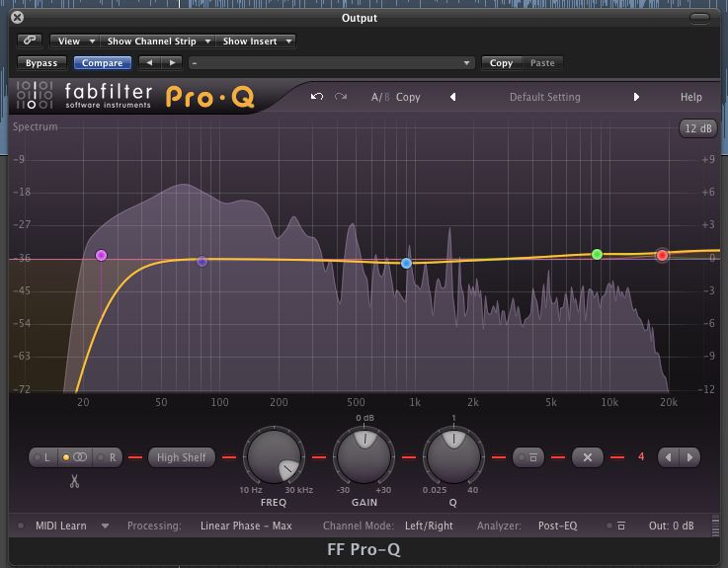Change Left/Right channel mode
Image resolution: width=728 pixels, height=568 pixels.
(x=429, y=526)
